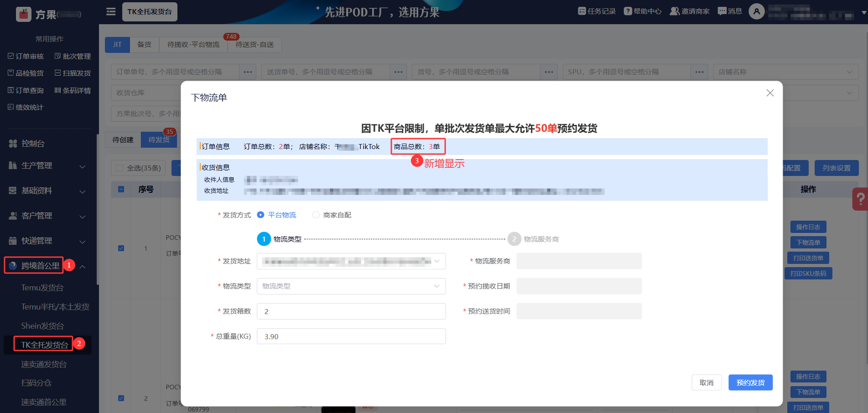Screen dimensions: 868x413
Task: Switch to the 待送货-自送 tab
Action: tap(255, 45)
